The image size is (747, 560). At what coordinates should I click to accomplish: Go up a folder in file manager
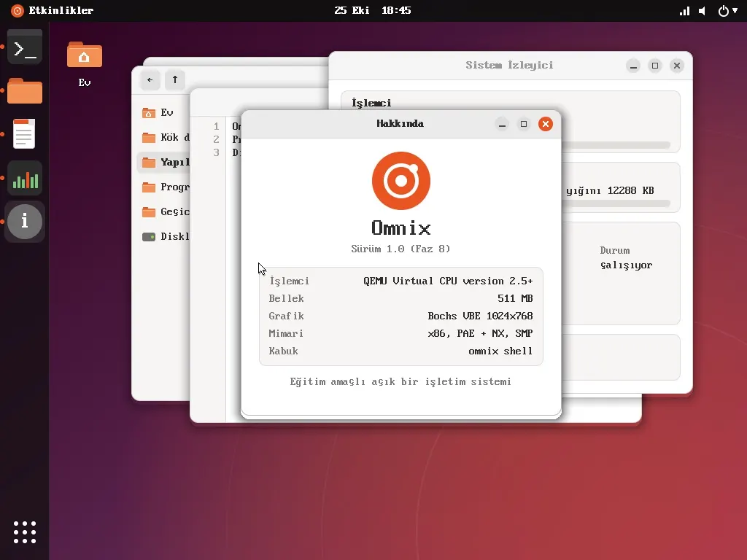tap(175, 79)
